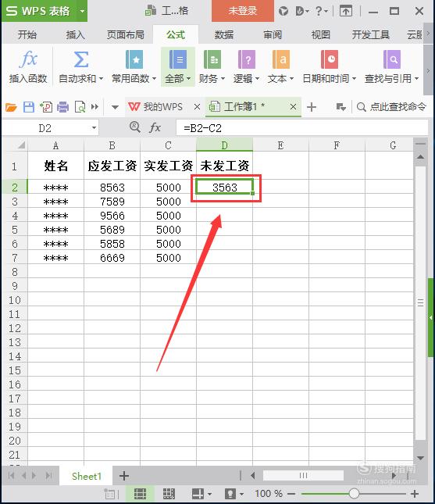435x504 pixels.
Task: Expand the 日期和时间 dropdown arrow
Action: 354,78
